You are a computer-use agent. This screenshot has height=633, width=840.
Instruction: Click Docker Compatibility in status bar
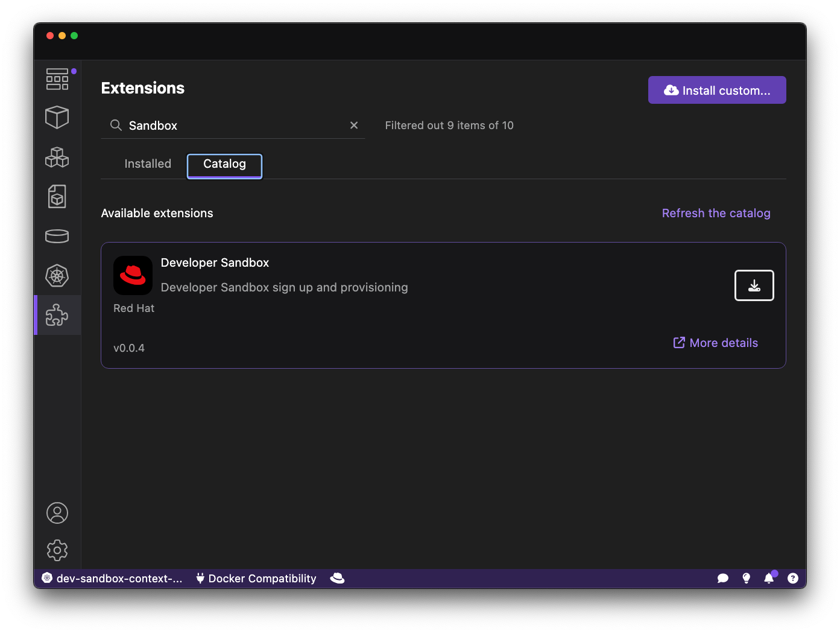pos(256,578)
